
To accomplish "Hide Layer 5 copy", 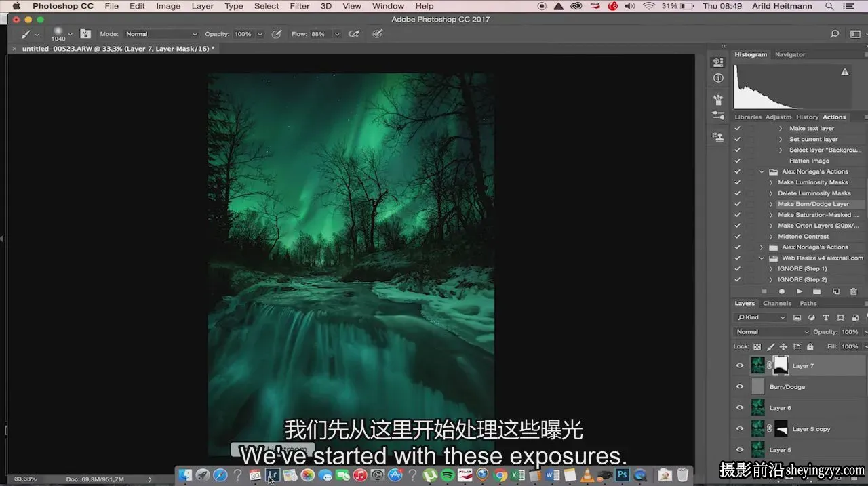I will (740, 429).
